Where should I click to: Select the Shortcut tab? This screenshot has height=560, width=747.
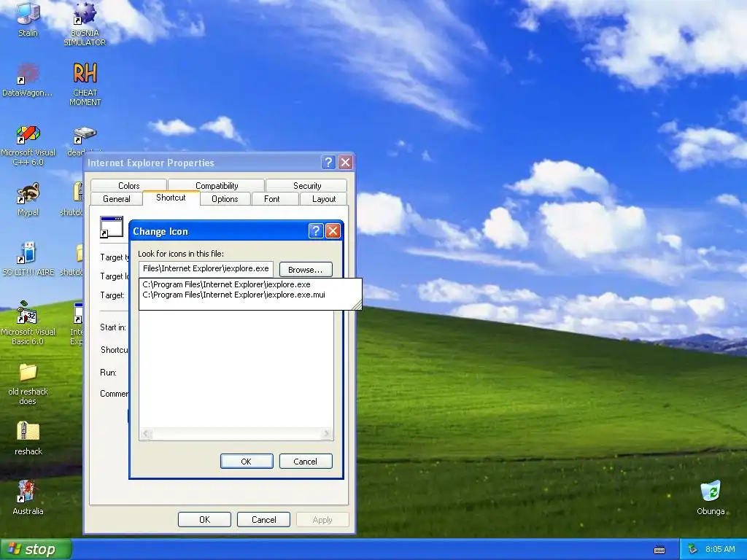[x=171, y=198]
